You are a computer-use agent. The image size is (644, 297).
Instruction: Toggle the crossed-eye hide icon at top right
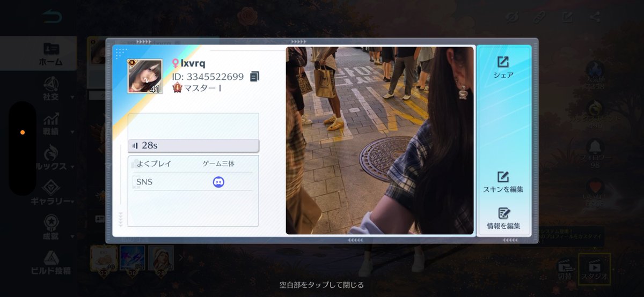point(512,17)
